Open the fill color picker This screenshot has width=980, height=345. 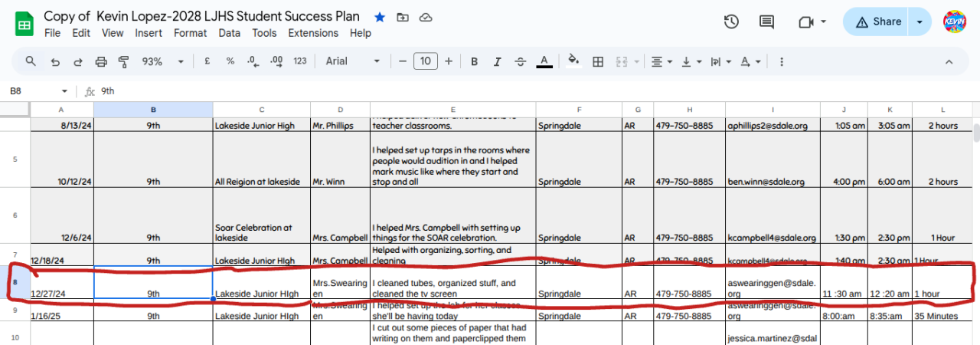(573, 61)
